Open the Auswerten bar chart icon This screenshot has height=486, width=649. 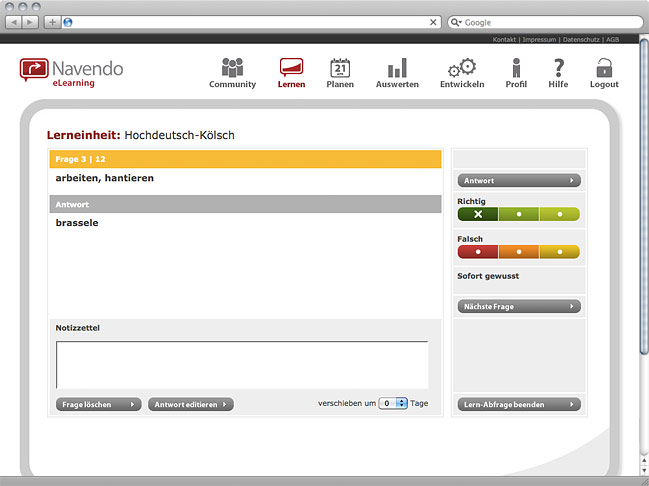(x=397, y=68)
